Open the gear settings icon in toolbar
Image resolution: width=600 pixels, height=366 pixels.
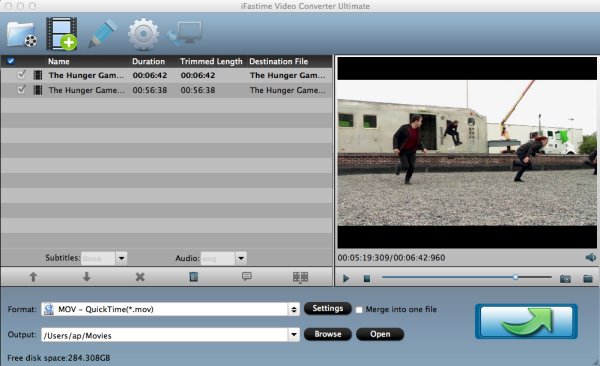pyautogui.click(x=143, y=34)
